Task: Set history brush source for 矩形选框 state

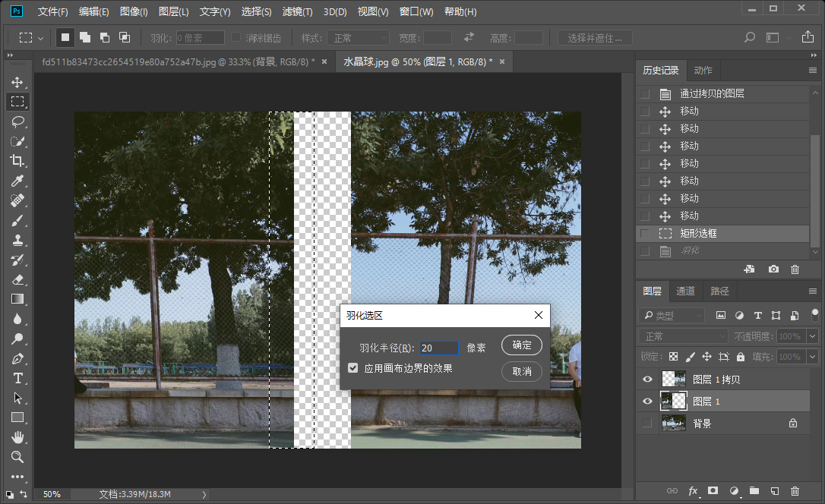Action: pos(644,233)
